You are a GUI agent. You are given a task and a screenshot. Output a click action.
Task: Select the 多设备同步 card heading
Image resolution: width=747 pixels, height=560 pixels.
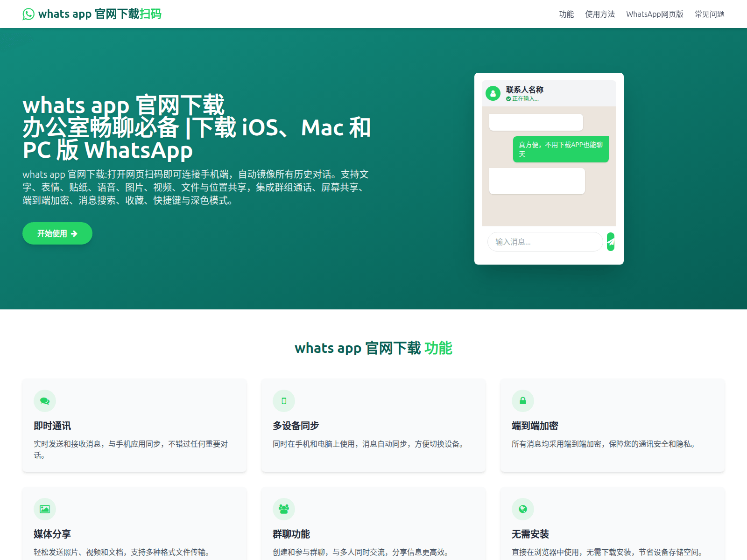coord(296,426)
